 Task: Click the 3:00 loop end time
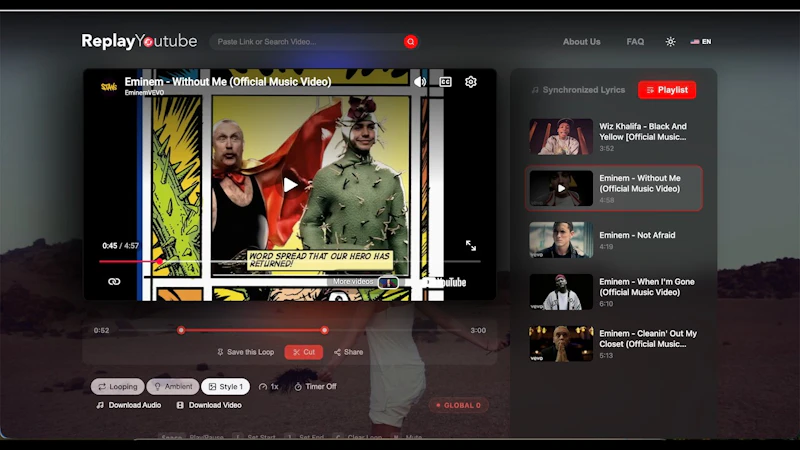[x=478, y=330]
